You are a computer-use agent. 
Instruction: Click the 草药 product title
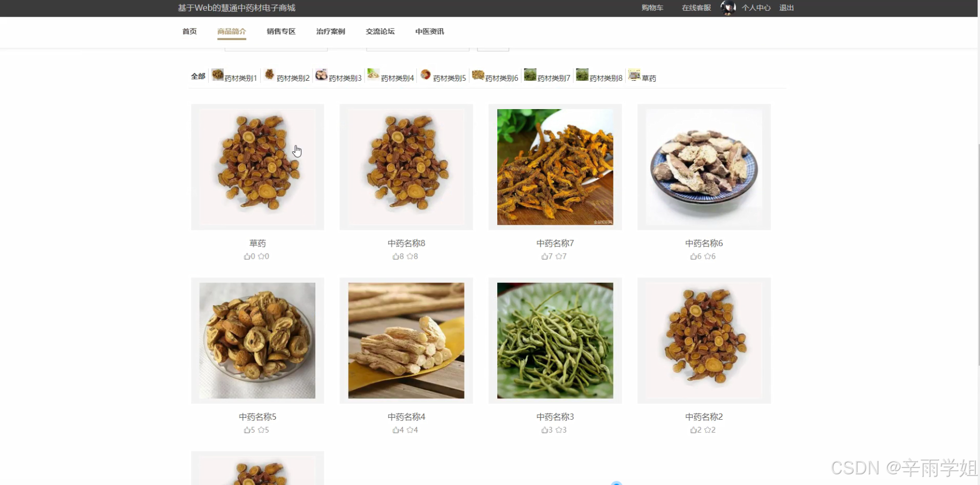257,243
